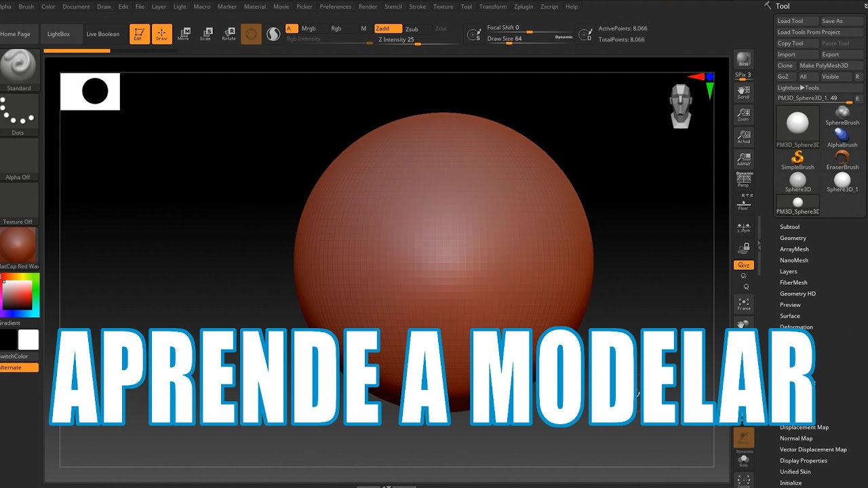Expand the ArrayMesh section
868x488 pixels.
794,249
